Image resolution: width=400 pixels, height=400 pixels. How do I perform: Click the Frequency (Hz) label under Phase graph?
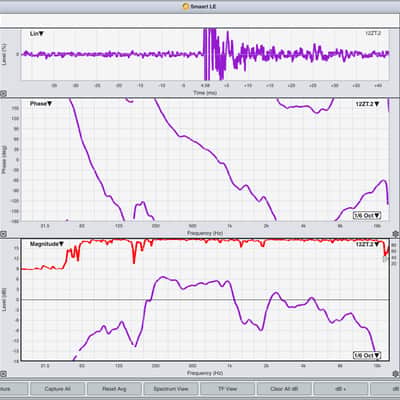[205, 233]
